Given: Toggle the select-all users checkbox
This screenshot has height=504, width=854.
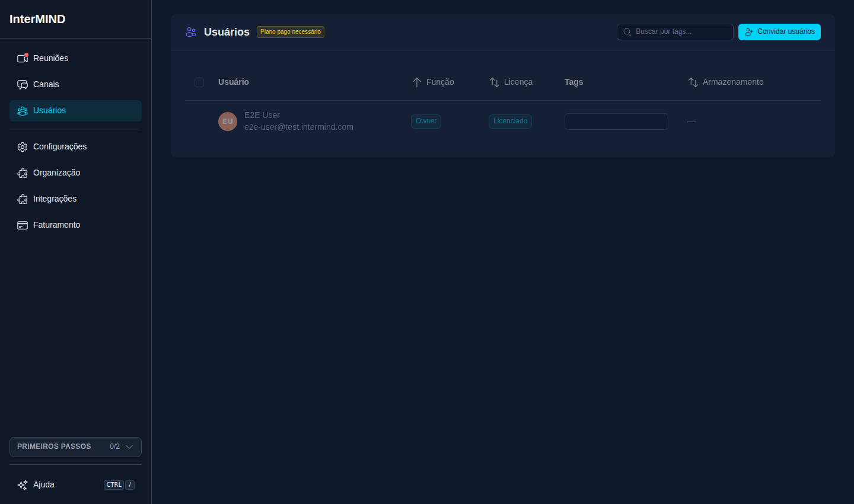Looking at the screenshot, I should [199, 82].
